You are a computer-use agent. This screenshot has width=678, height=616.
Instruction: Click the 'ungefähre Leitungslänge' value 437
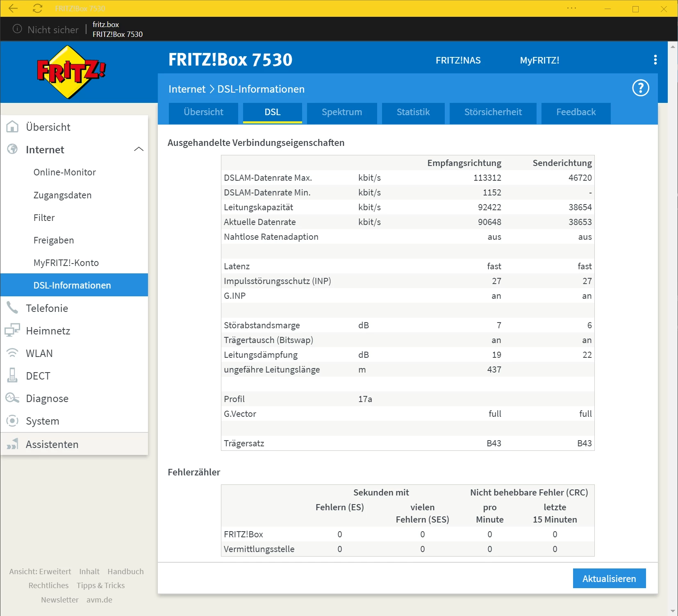click(x=494, y=369)
